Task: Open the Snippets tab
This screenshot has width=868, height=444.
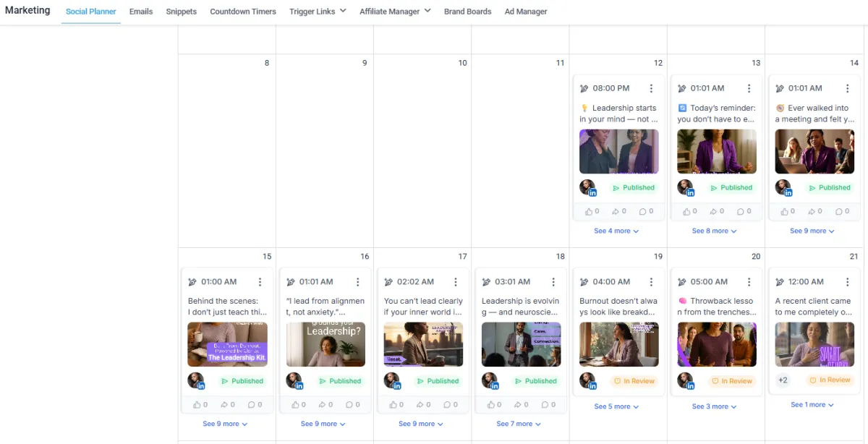Action: [x=181, y=12]
